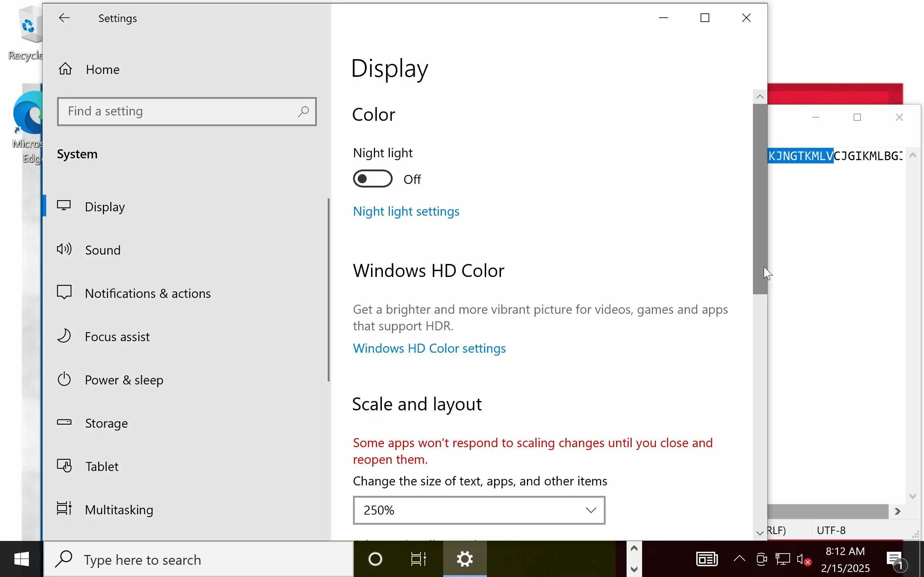Image resolution: width=924 pixels, height=577 pixels.
Task: Open Sound settings via speaker icon
Action: pyautogui.click(x=64, y=250)
